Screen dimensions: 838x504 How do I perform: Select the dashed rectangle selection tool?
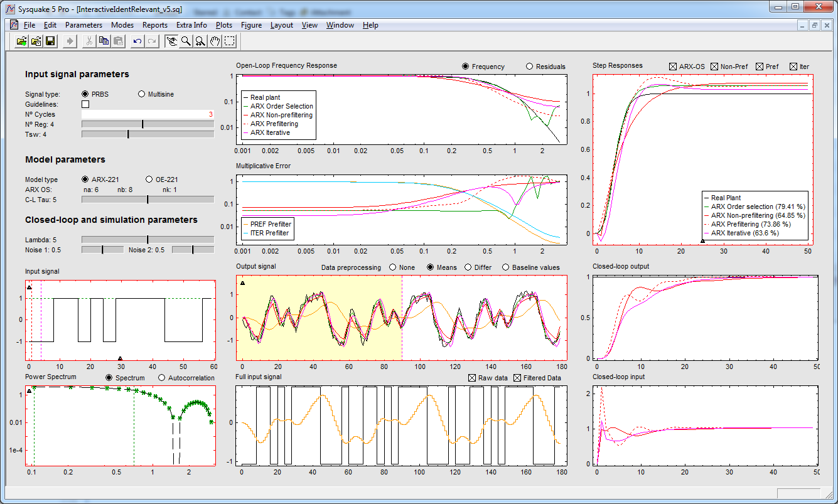[x=230, y=41]
